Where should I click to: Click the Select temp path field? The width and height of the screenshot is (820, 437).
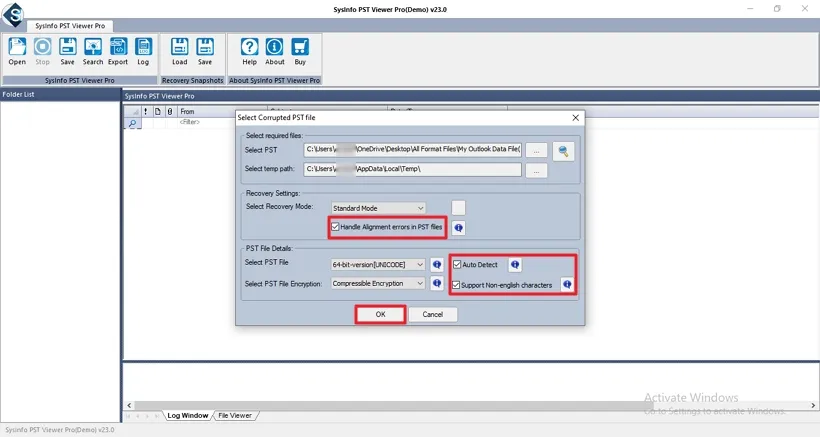[x=413, y=169]
